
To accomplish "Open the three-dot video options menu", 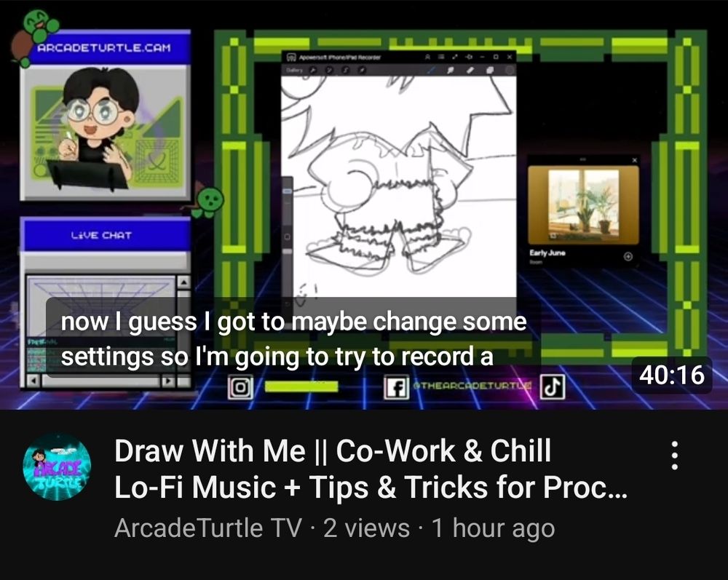I will click(675, 456).
